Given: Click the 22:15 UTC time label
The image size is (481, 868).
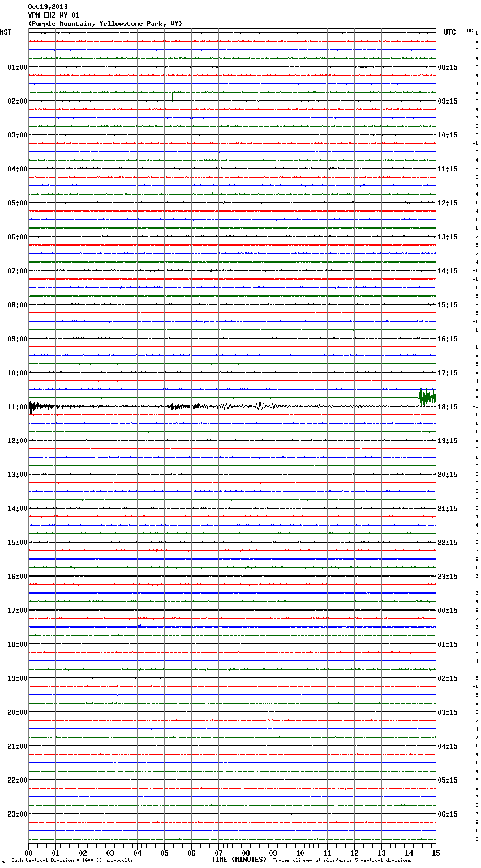Looking at the screenshot, I should 448,543.
